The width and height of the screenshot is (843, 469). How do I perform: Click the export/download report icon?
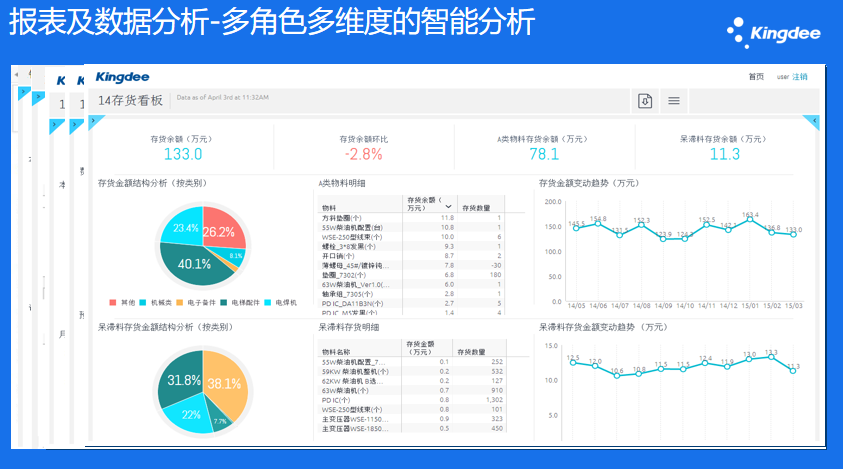pos(645,101)
